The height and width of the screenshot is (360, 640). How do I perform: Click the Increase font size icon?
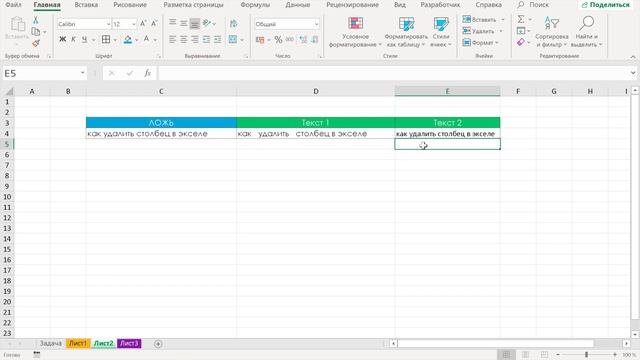point(143,24)
